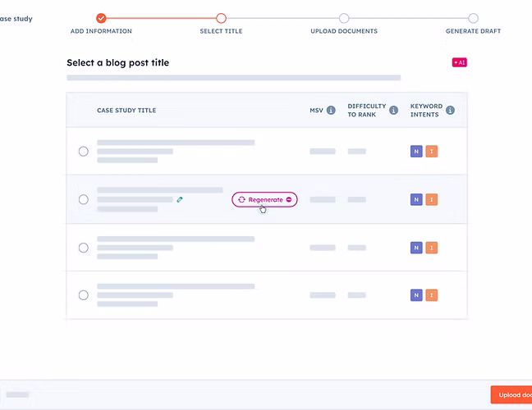532x410 pixels.
Task: Click the pink AI badge
Action: [x=460, y=62]
